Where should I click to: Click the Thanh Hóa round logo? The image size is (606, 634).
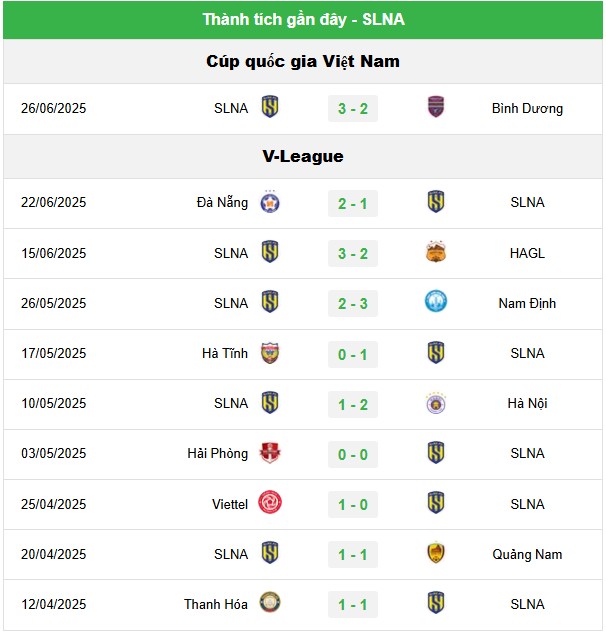click(270, 602)
